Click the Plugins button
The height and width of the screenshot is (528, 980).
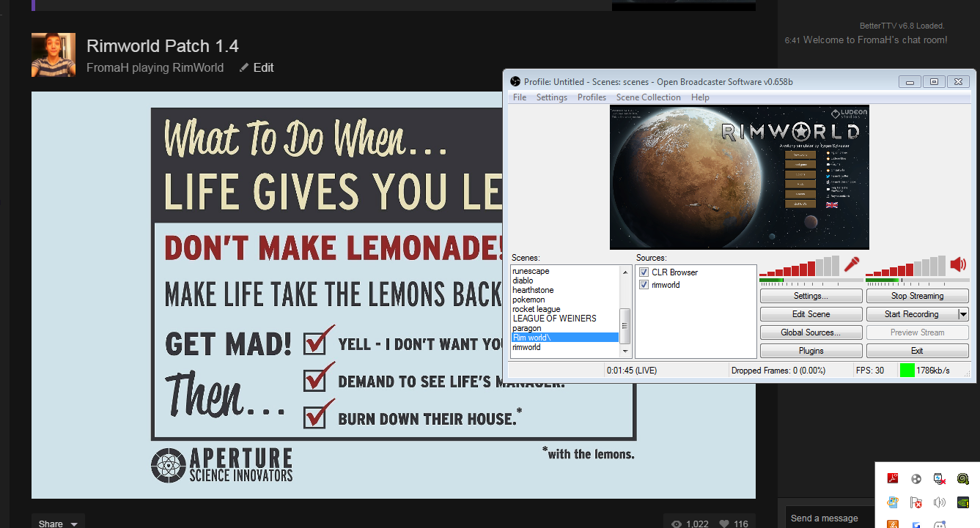pos(811,351)
